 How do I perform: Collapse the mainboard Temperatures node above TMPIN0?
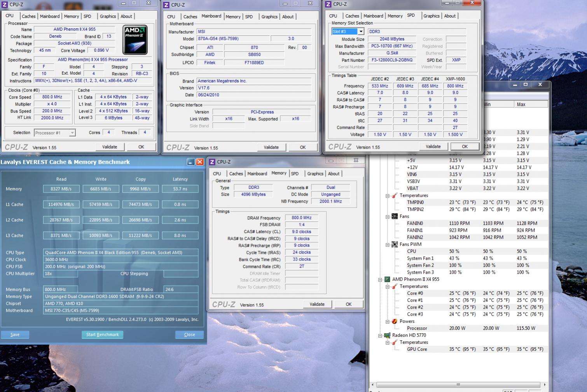(388, 196)
